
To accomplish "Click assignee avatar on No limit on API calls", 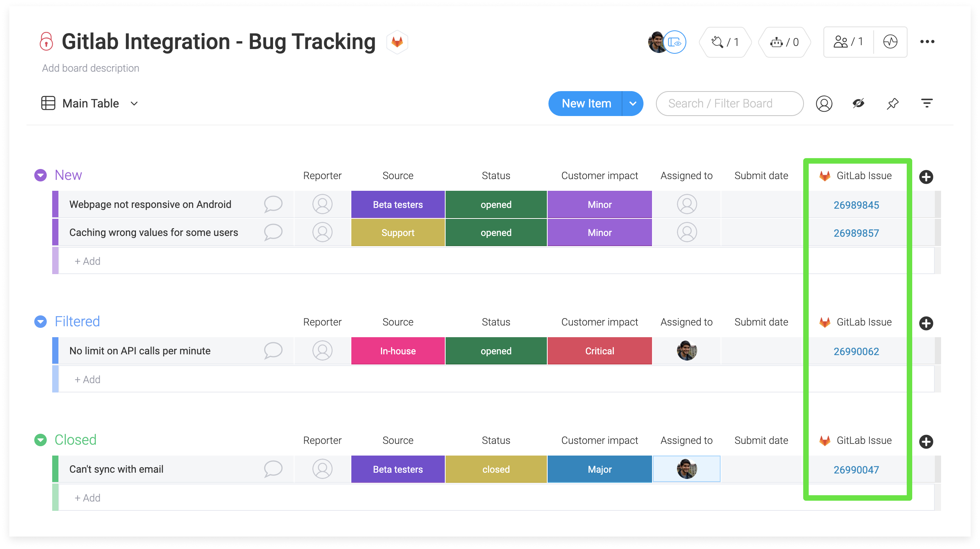I will tap(687, 350).
